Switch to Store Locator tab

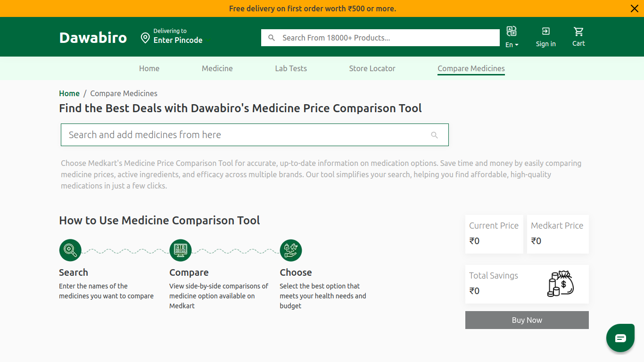[x=372, y=68]
